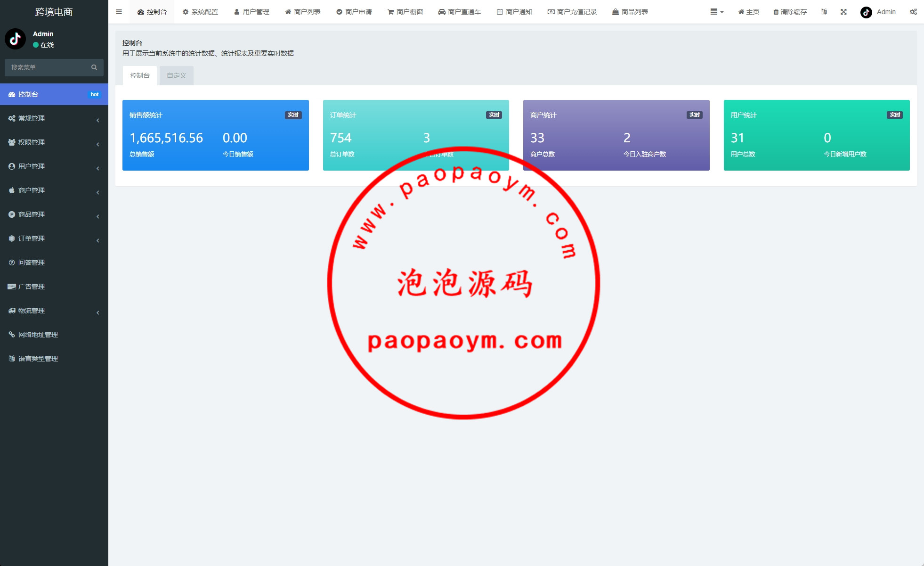
Task: Open the 控制台 top tab
Action: coord(152,12)
